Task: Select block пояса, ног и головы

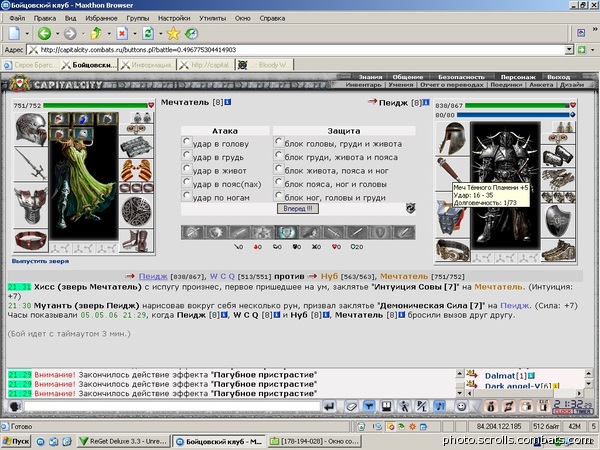Action: coord(278,182)
